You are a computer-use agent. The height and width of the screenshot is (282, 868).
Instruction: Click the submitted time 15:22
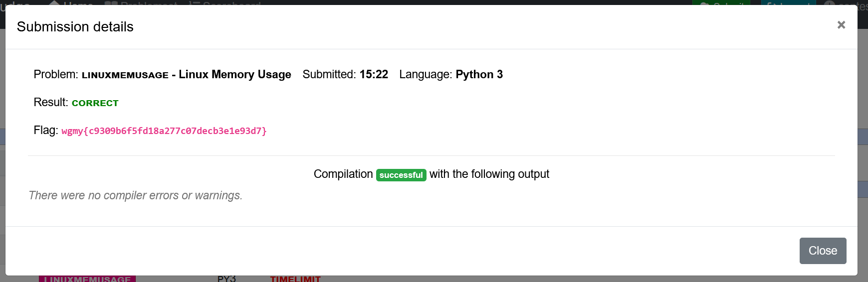tap(374, 74)
